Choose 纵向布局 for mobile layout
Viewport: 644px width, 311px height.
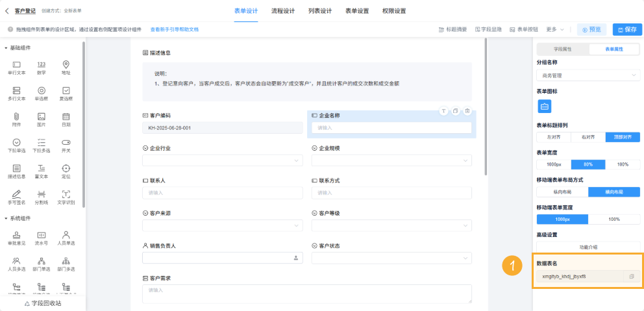click(562, 192)
